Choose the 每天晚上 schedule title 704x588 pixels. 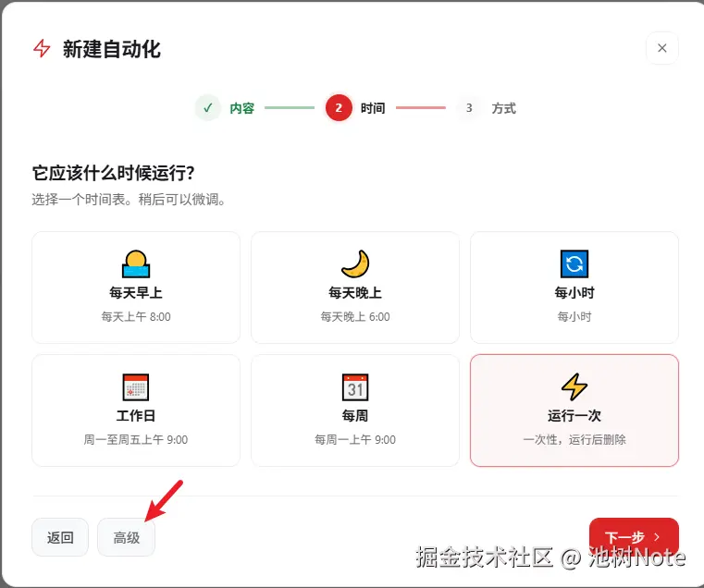pos(355,293)
